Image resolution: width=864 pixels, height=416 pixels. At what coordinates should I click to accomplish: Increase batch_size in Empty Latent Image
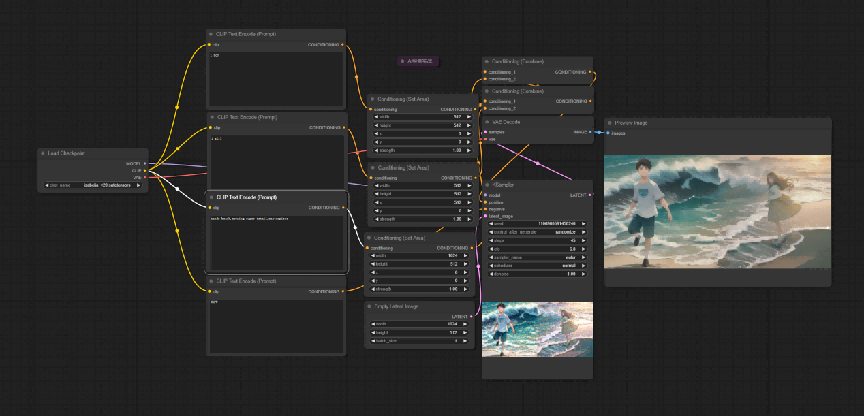coord(469,341)
